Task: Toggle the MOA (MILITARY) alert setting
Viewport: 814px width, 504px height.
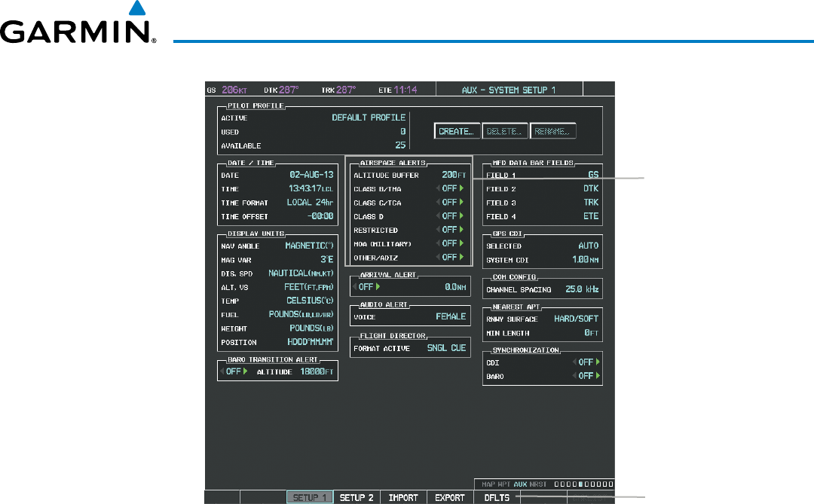Action: (x=449, y=244)
